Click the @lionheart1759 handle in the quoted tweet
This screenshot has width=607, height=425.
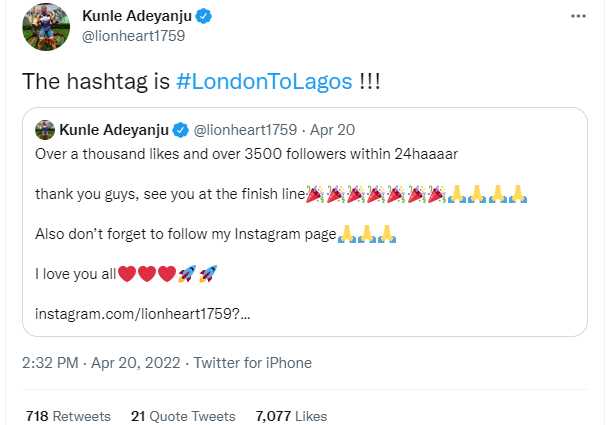click(x=242, y=130)
